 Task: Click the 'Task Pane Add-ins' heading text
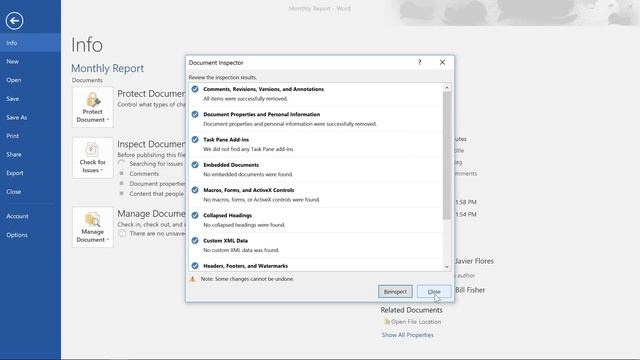pyautogui.click(x=226, y=140)
